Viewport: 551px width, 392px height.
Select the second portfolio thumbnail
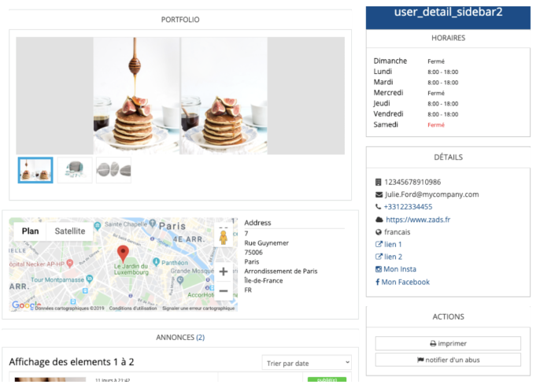coord(75,170)
